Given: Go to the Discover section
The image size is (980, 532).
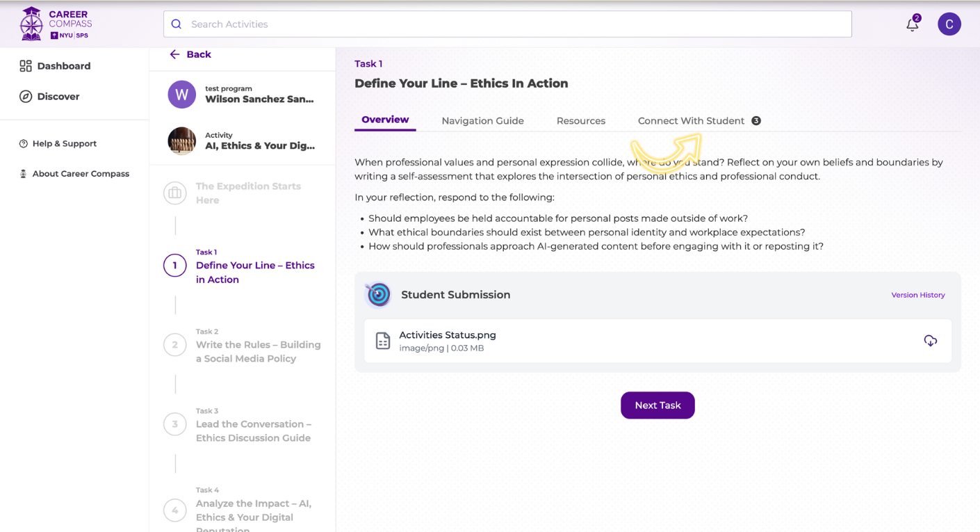Looking at the screenshot, I should tap(58, 97).
